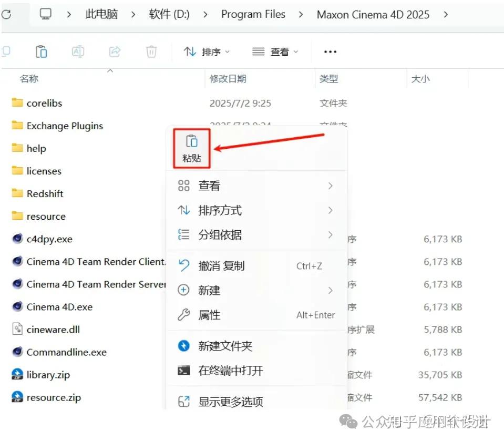
Task: Select the licenses folder name
Action: point(44,171)
